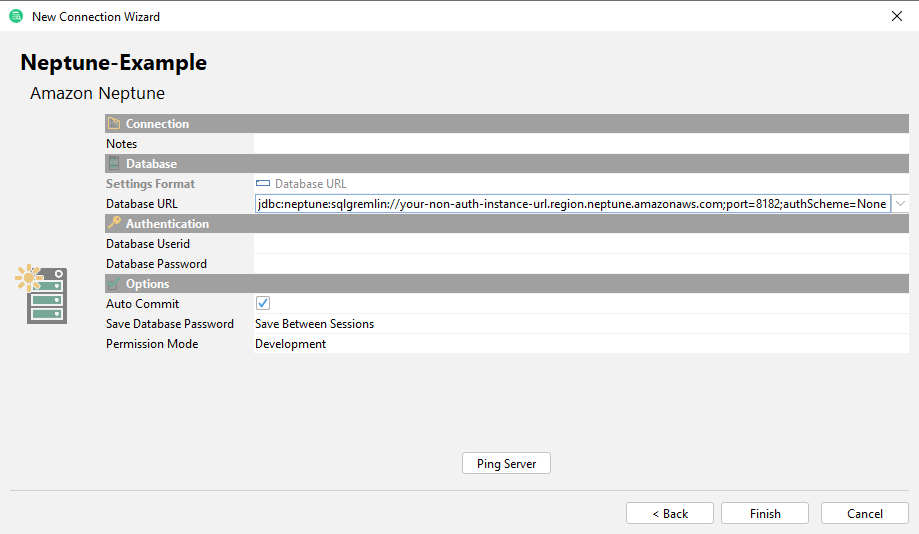
Task: Click the Save Database Password label
Action: pos(170,324)
